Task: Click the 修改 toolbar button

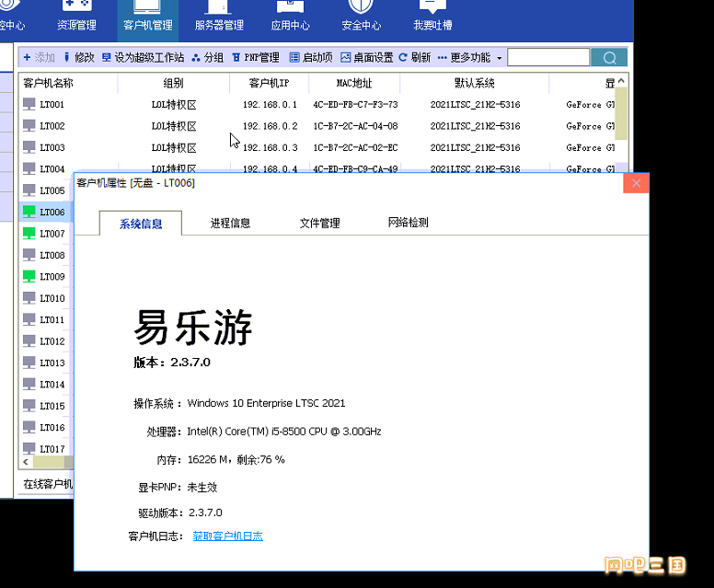Action: [79, 57]
